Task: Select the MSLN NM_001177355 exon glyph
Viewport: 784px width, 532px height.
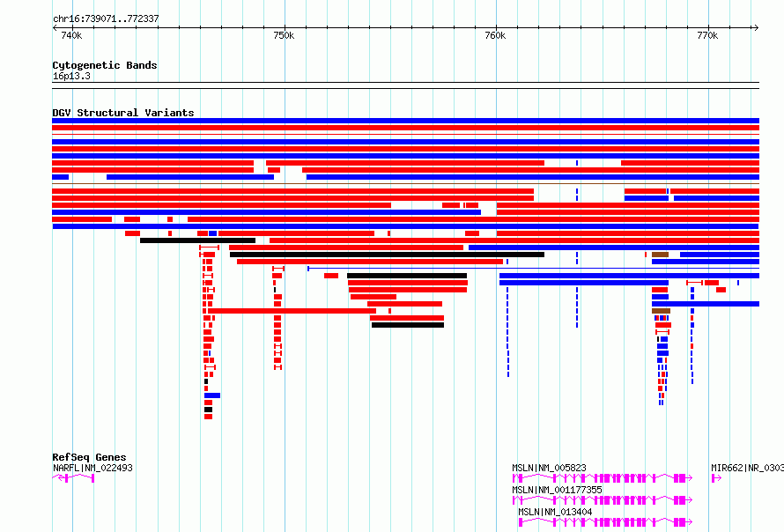Action: [x=603, y=500]
